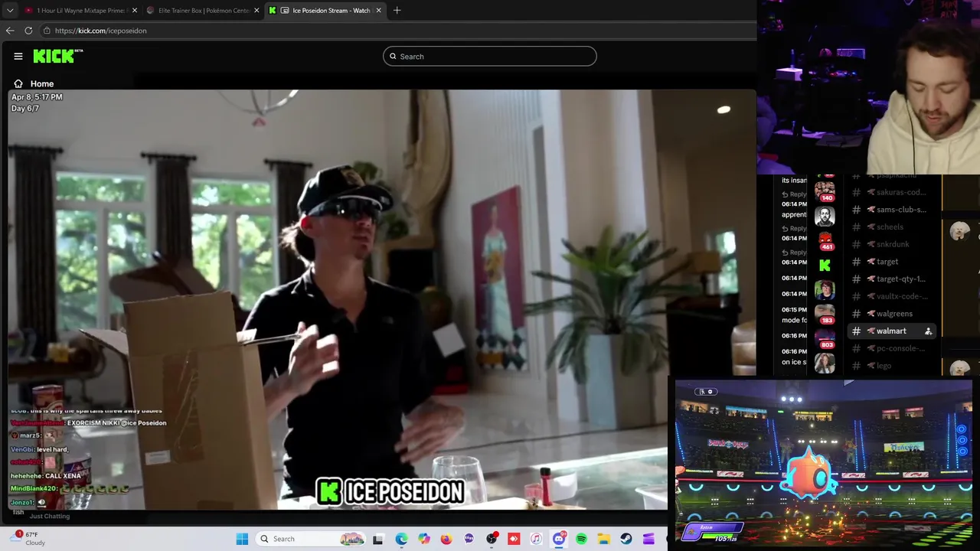
Task: Open Task View from taskbar
Action: [377, 539]
